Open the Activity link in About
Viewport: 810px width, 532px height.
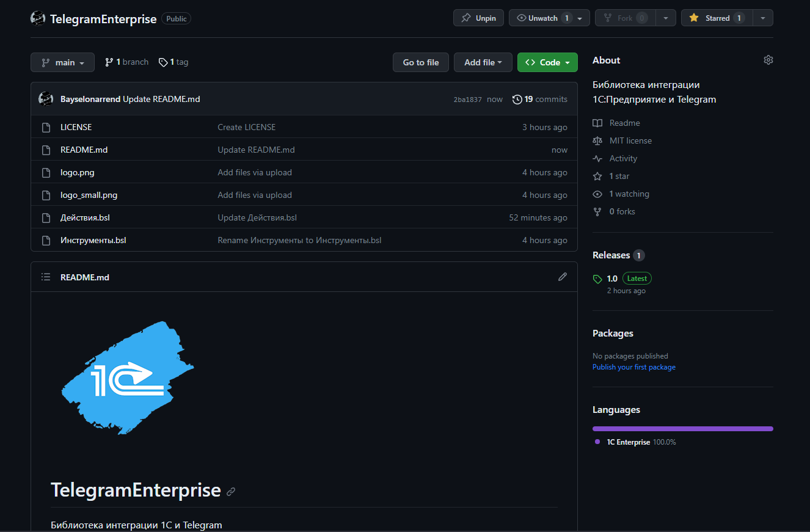[x=615, y=158]
